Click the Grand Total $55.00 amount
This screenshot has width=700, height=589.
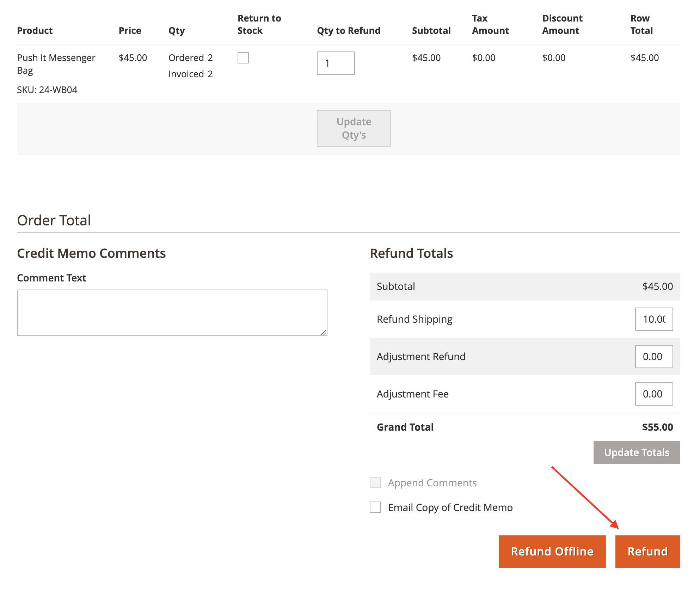coord(657,427)
